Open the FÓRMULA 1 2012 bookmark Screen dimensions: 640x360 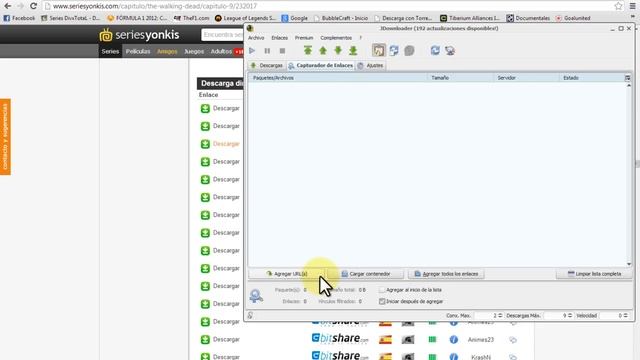click(x=137, y=18)
